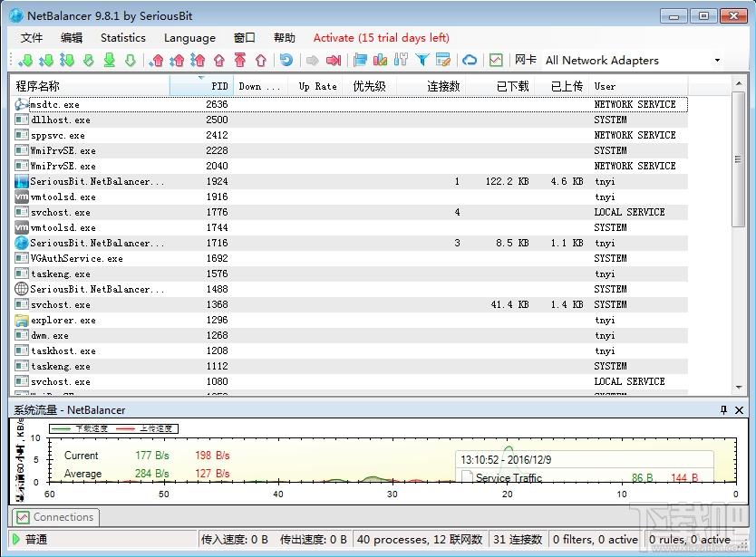Sort by 优先级 column header

tap(369, 86)
